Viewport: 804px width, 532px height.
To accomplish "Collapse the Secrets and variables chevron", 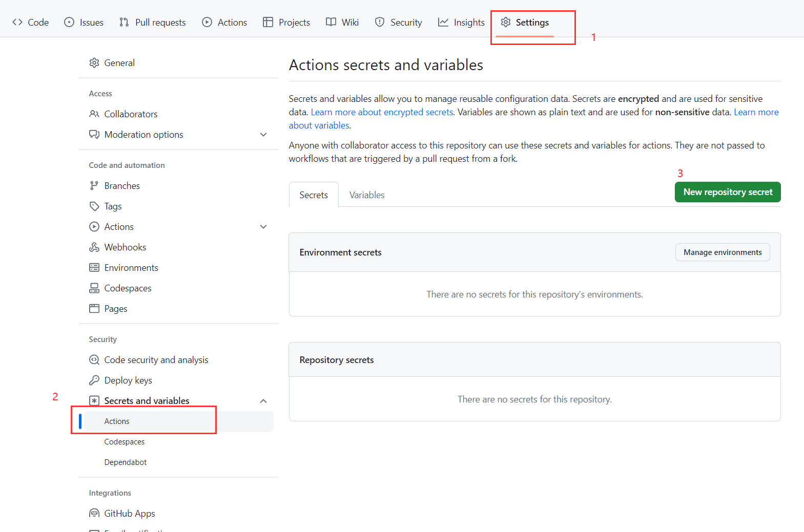I will tap(263, 401).
